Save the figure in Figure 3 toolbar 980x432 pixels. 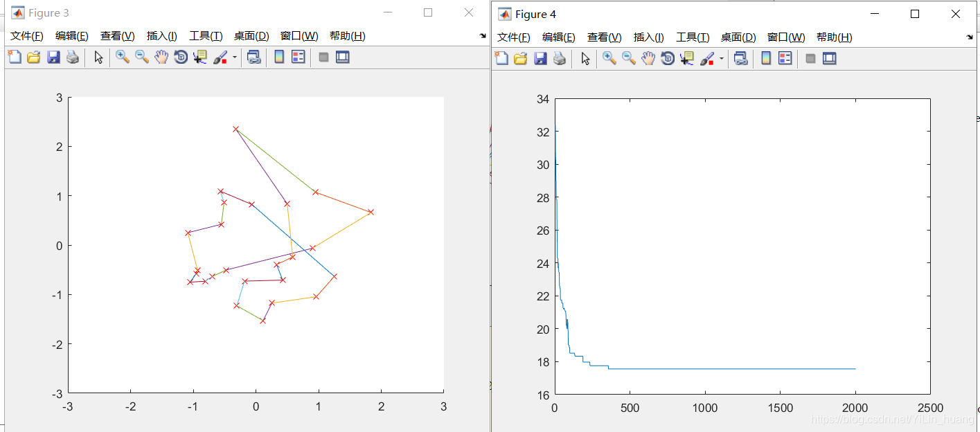pos(53,57)
